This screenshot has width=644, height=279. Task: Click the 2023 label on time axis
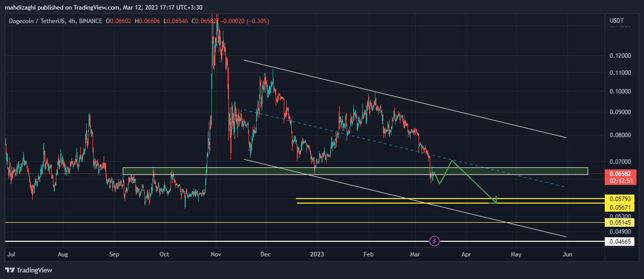click(x=317, y=254)
